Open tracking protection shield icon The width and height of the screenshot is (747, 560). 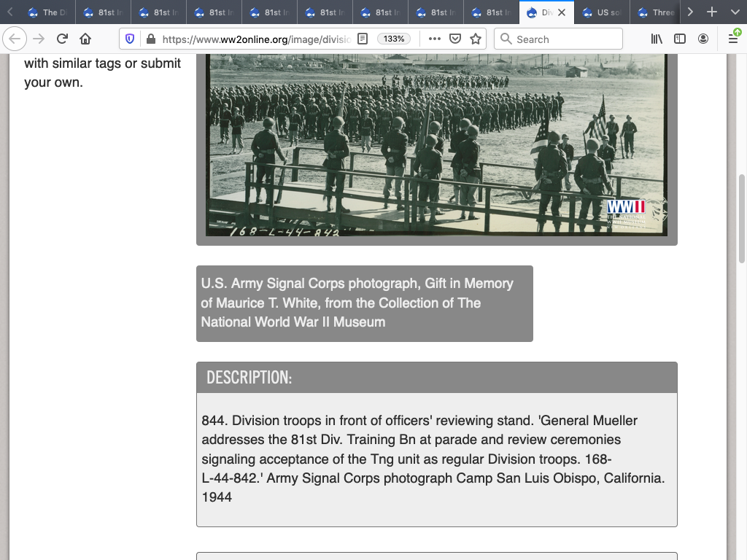pyautogui.click(x=130, y=39)
